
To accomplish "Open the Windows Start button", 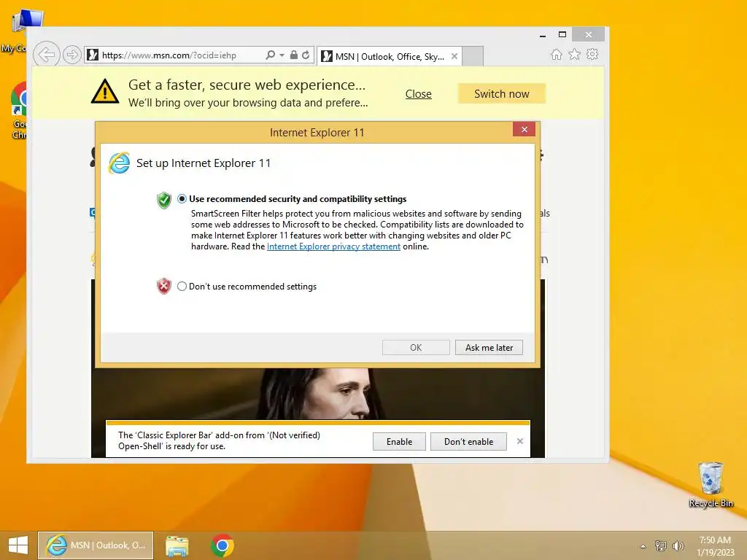I will point(18,545).
